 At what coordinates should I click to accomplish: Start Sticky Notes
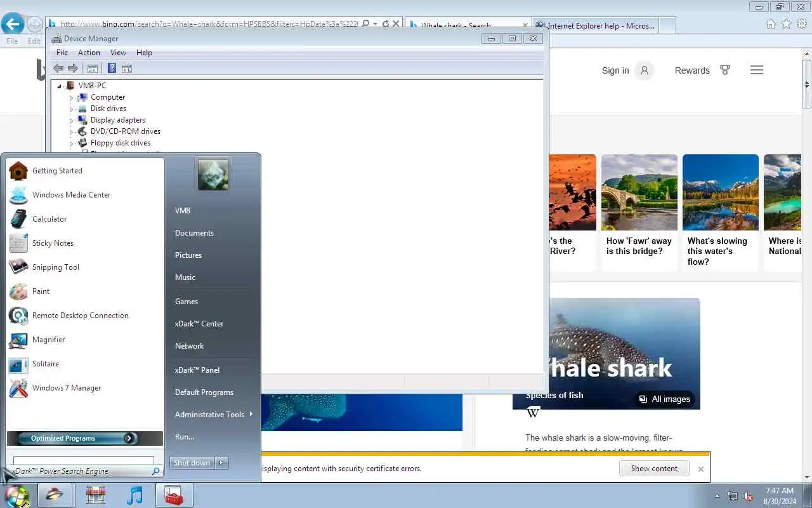[x=53, y=243]
